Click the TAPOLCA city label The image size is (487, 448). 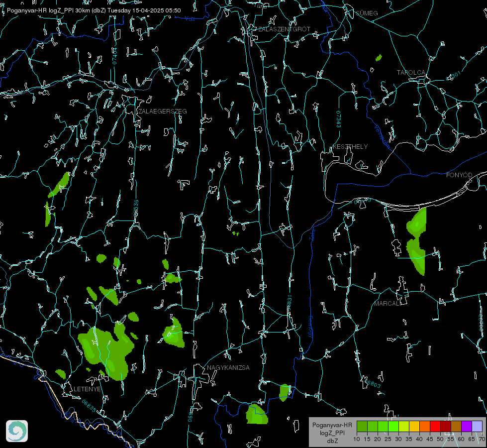(411, 73)
